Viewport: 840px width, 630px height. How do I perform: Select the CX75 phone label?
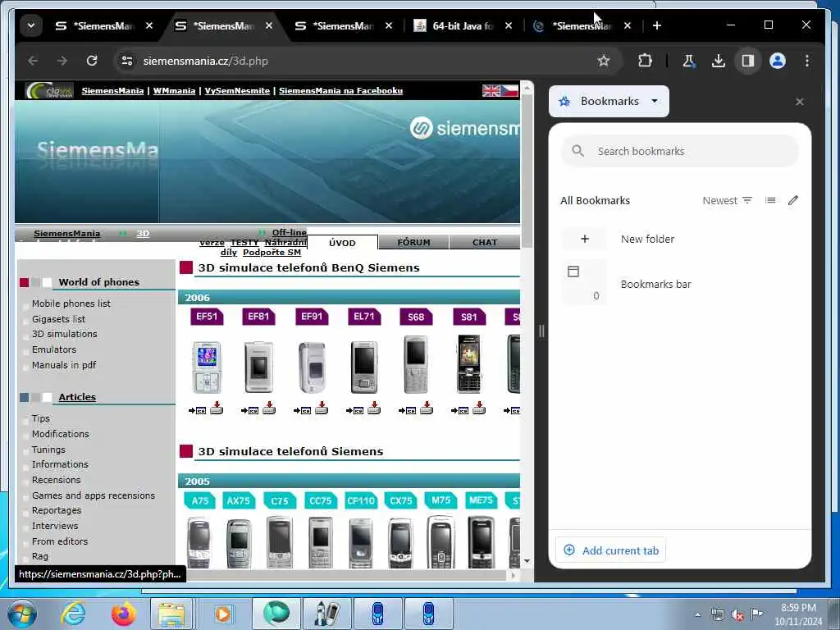click(400, 500)
